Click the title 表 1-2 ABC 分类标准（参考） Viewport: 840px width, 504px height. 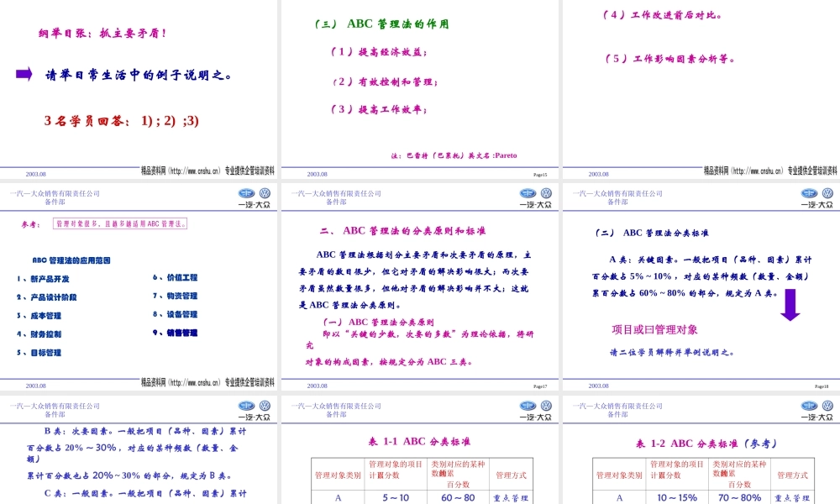pyautogui.click(x=706, y=444)
